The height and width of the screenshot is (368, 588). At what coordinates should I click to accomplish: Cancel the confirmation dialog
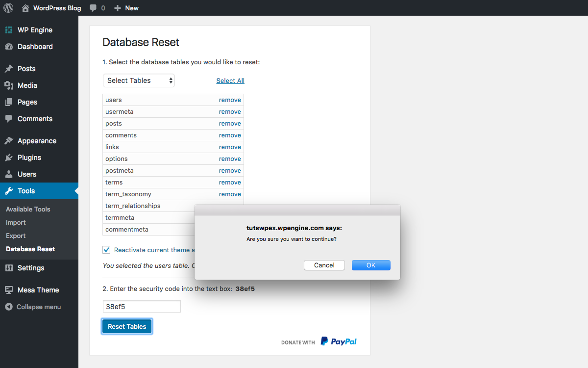(x=324, y=265)
